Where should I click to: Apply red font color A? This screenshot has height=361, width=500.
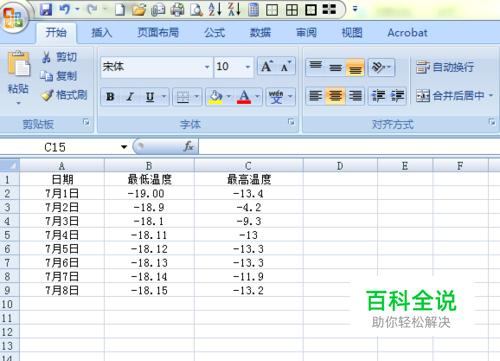point(244,97)
